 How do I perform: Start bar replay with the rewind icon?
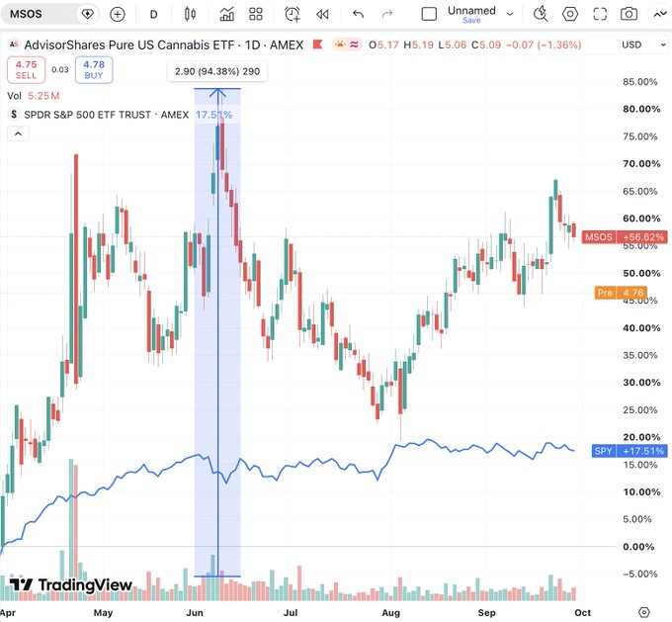322,15
